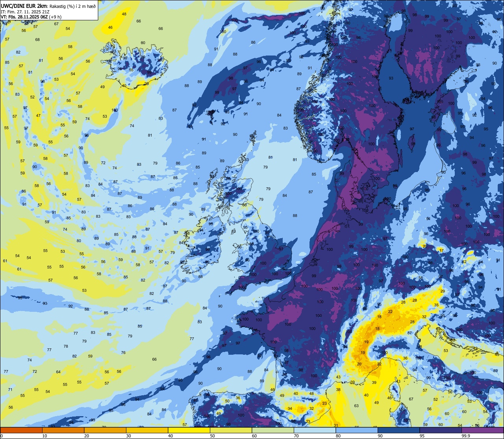
Task: Select the 90–95 dark blue legend swatch
Action: tap(398, 430)
